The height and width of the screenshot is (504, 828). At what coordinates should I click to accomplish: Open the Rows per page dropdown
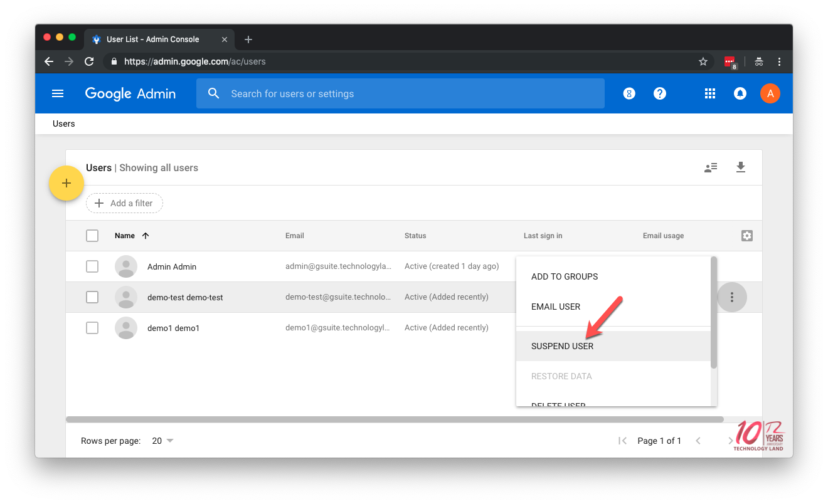(x=163, y=441)
